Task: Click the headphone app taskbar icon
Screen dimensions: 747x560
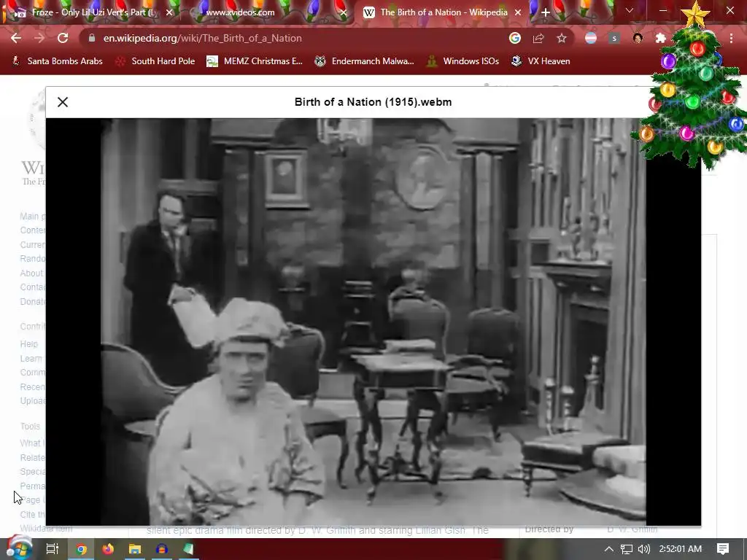Action: click(161, 549)
